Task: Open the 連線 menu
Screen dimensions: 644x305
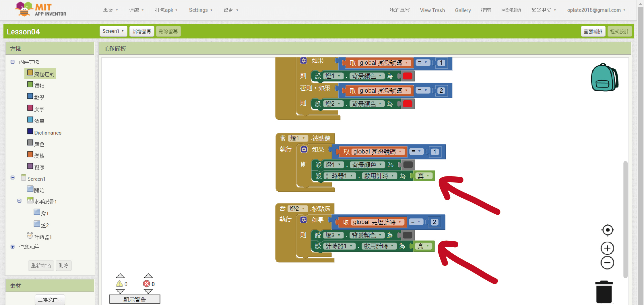Action: coord(136,10)
